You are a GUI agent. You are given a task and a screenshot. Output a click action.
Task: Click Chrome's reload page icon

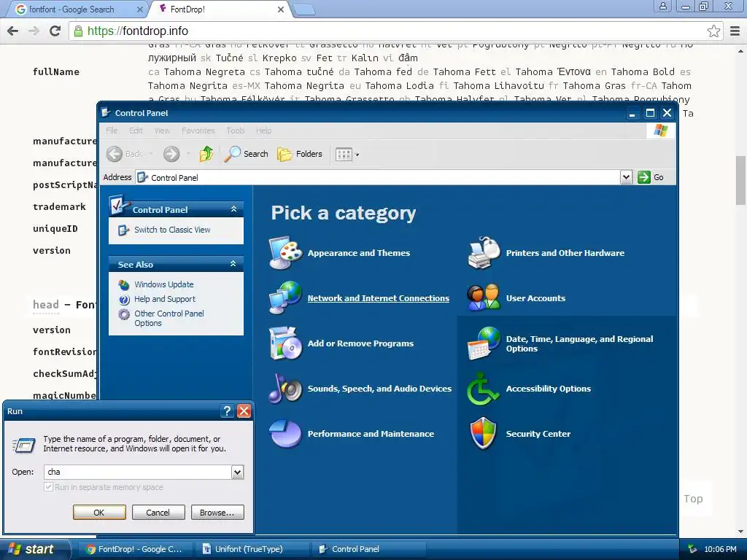[55, 31]
